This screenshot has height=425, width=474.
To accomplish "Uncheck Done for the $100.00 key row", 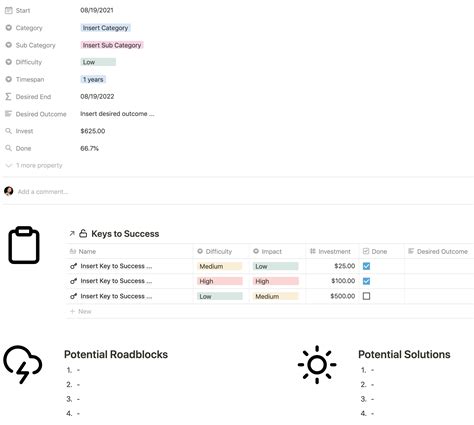I will (366, 281).
